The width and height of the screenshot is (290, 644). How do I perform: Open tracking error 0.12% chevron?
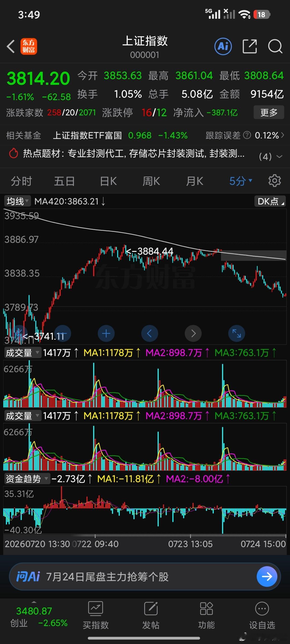[x=282, y=135]
